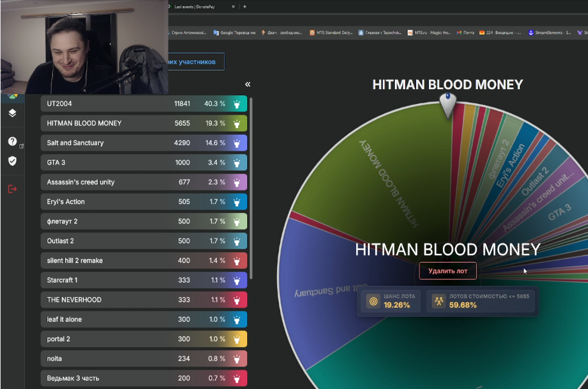Image resolution: width=588 pixels, height=389 pixels.
Task: Select the Eryi's Action lot name
Action: [x=66, y=202]
